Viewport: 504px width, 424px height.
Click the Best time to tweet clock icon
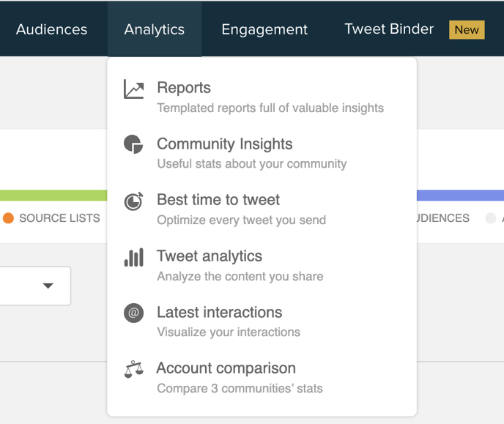point(133,201)
